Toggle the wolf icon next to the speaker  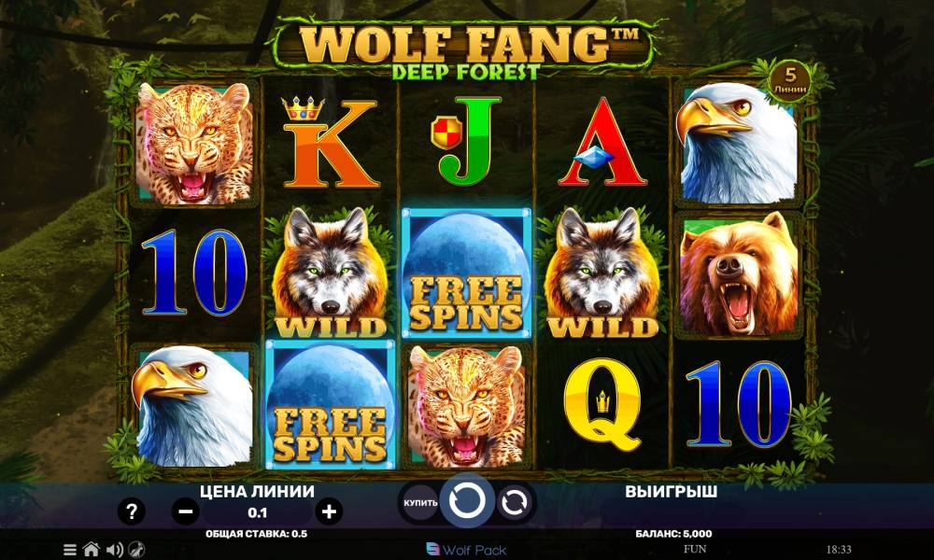coord(136,550)
